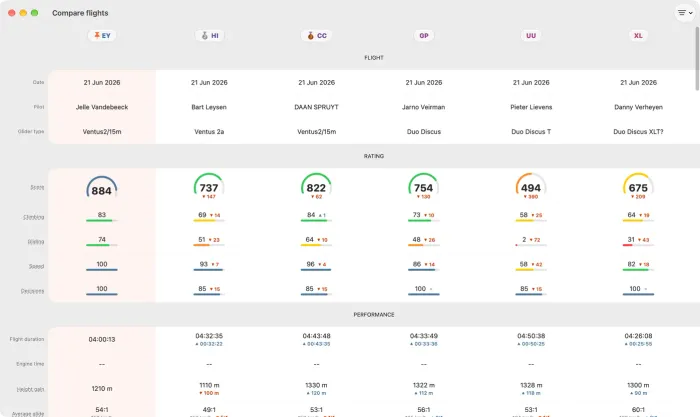This screenshot has height=417, width=700.
Task: Click glider type Ventus 2a
Action: (x=209, y=132)
